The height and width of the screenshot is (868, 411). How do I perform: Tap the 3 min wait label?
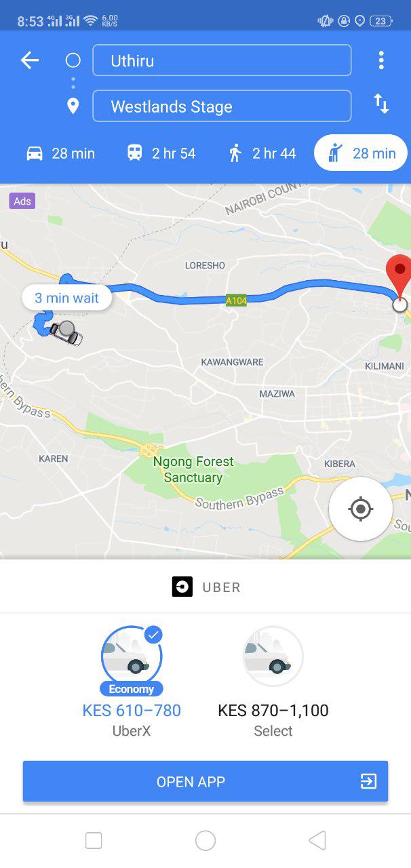66,298
